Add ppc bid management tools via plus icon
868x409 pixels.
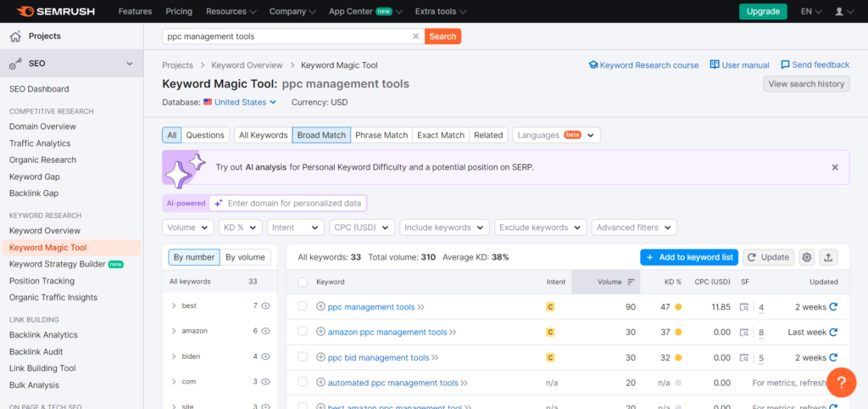click(320, 358)
